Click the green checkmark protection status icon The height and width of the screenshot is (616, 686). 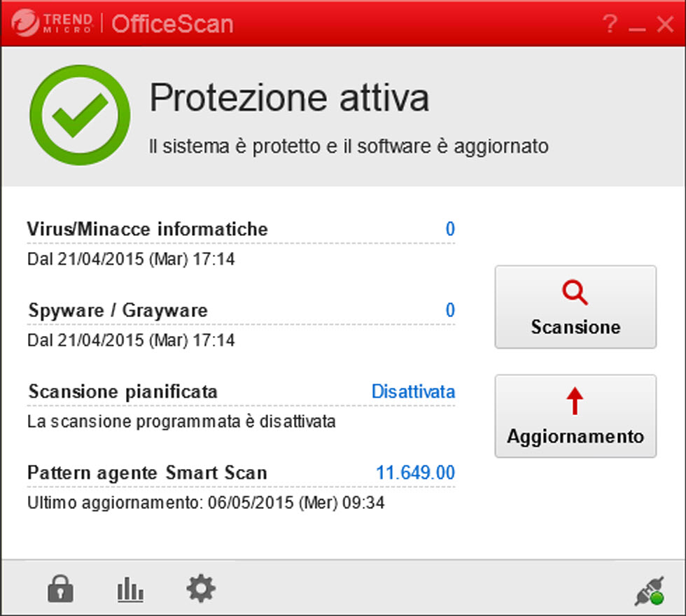click(x=80, y=115)
